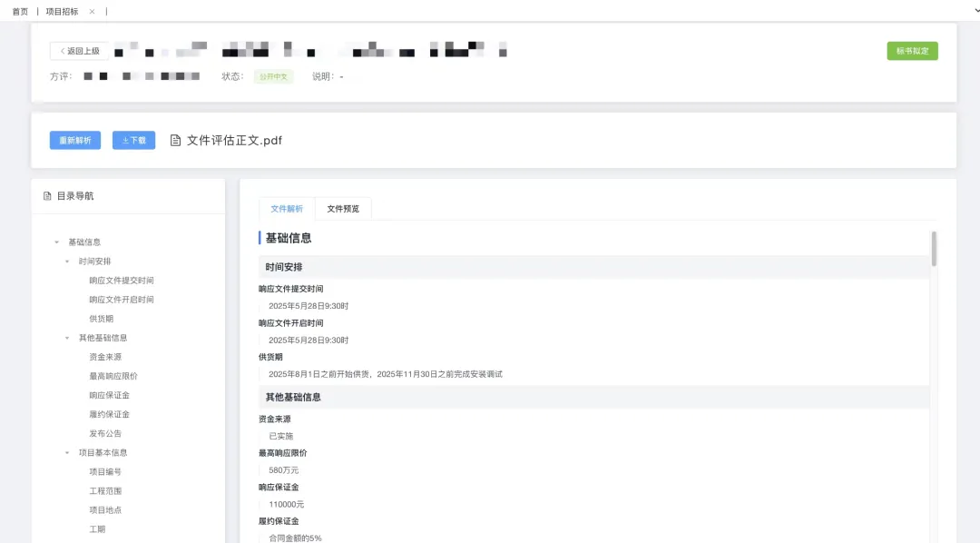Click the 目录导航 panel icon

[47, 196]
